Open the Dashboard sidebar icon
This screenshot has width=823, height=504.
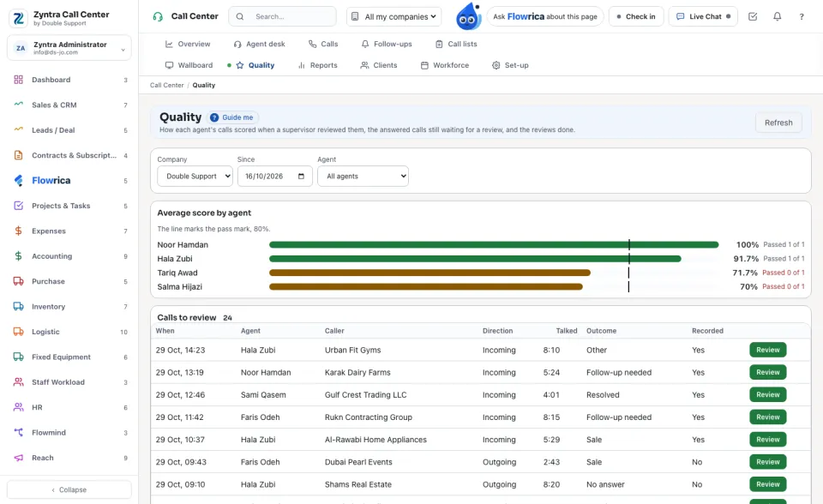pos(18,80)
